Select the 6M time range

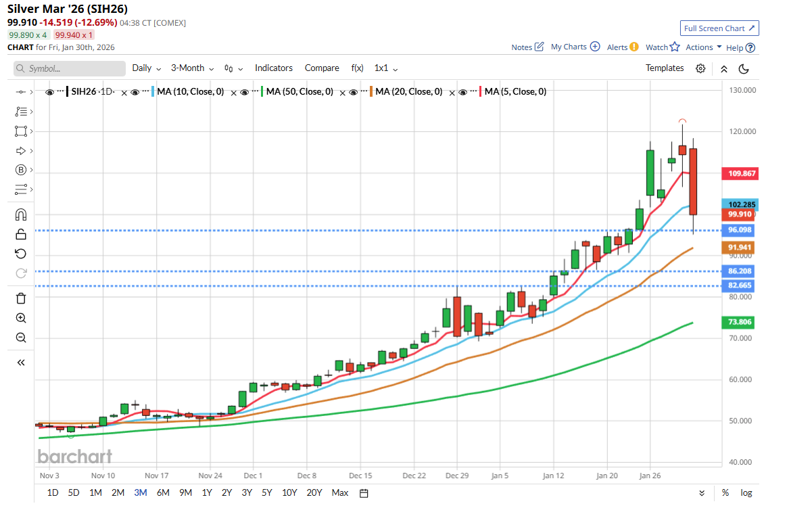point(163,492)
